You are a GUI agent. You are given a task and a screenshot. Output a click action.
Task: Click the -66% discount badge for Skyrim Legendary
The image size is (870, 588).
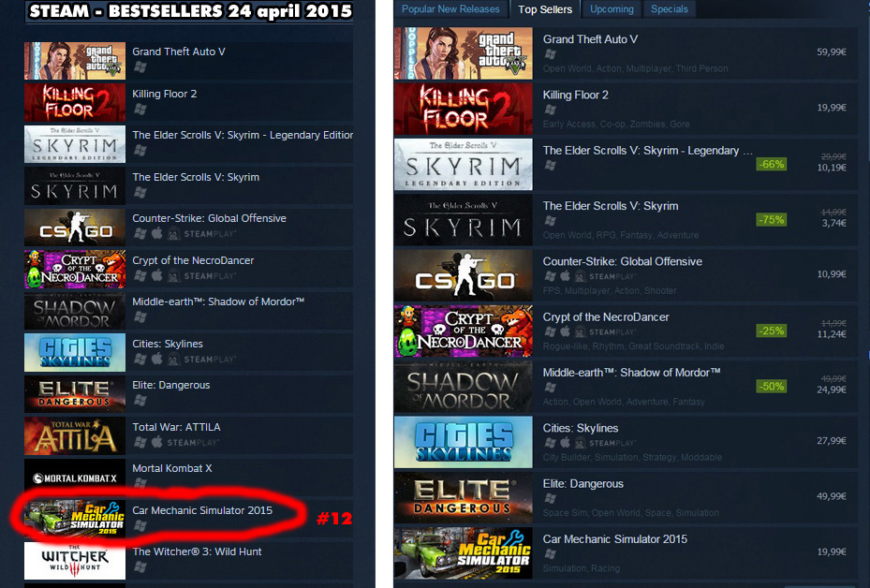coord(772,164)
